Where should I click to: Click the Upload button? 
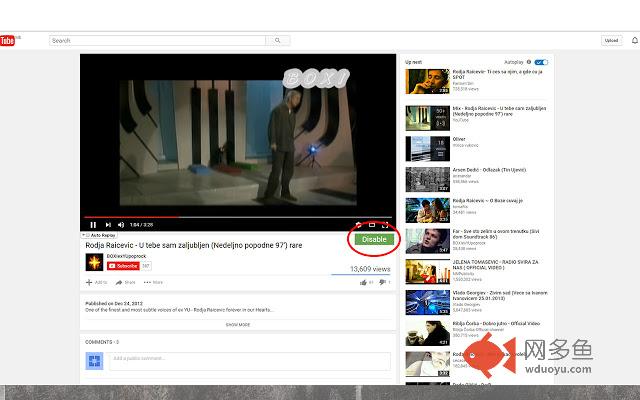pyautogui.click(x=611, y=40)
